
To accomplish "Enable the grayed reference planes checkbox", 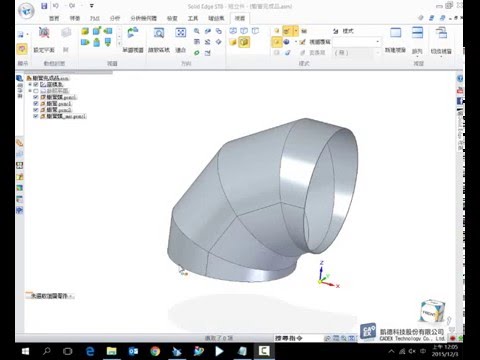I will pyautogui.click(x=36, y=91).
